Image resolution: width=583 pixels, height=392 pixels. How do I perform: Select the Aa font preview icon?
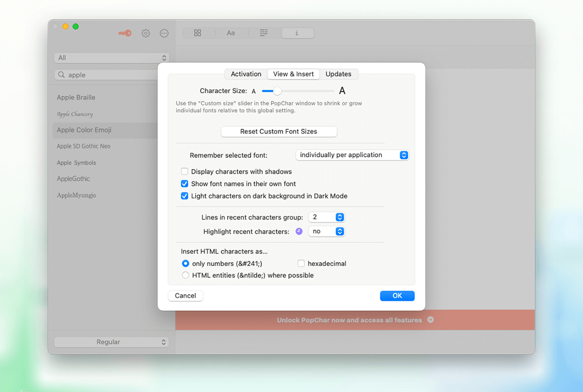pyautogui.click(x=230, y=33)
